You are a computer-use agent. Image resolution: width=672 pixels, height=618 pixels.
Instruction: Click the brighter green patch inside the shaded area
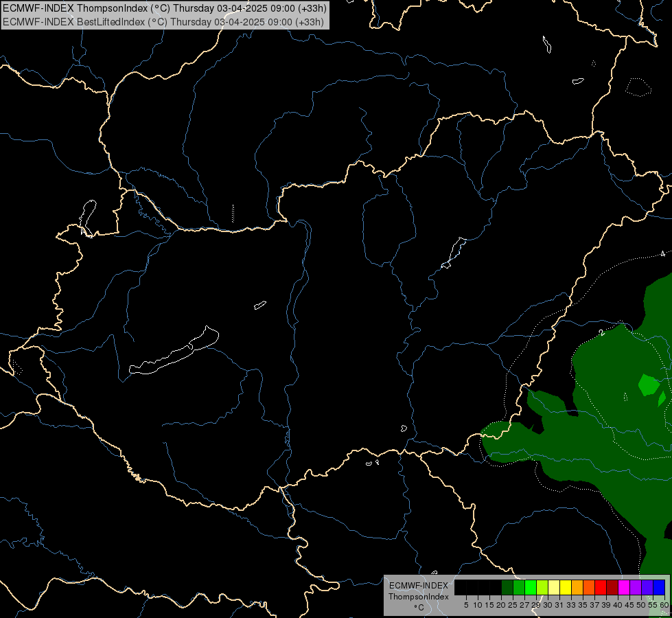[649, 385]
